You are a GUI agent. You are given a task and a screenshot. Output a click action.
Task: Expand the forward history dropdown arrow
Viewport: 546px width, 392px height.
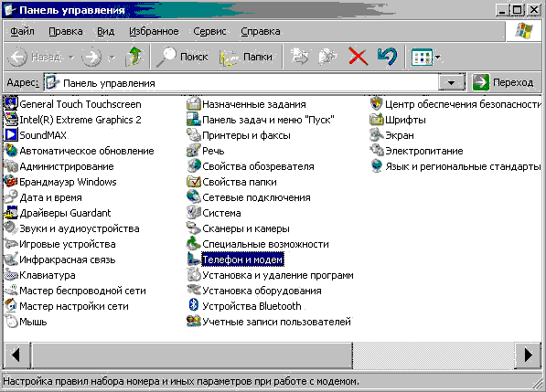[112, 57]
